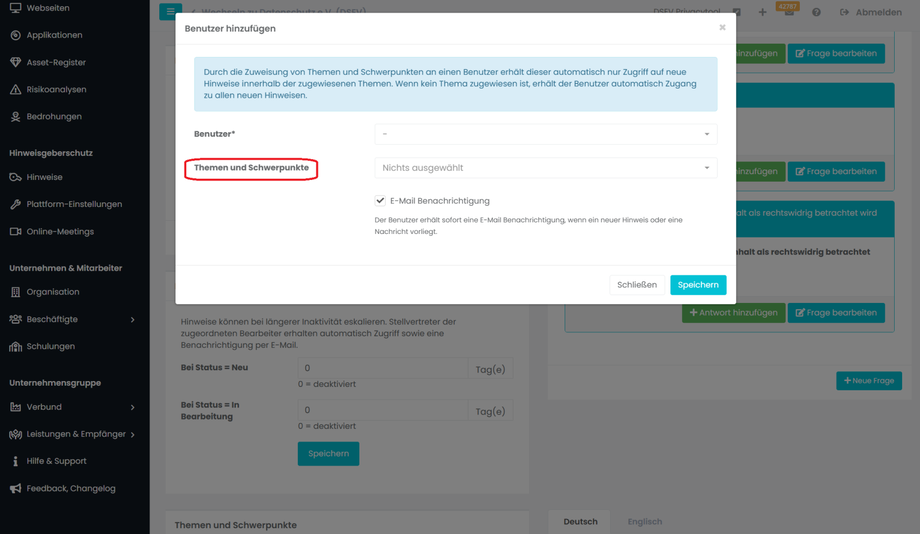The height and width of the screenshot is (534, 920).
Task: Click the Risikoanalysen warning triangle icon
Action: [15, 90]
